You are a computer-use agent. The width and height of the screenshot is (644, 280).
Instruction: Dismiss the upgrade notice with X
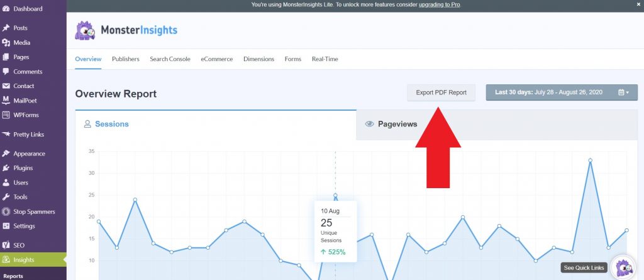click(638, 4)
